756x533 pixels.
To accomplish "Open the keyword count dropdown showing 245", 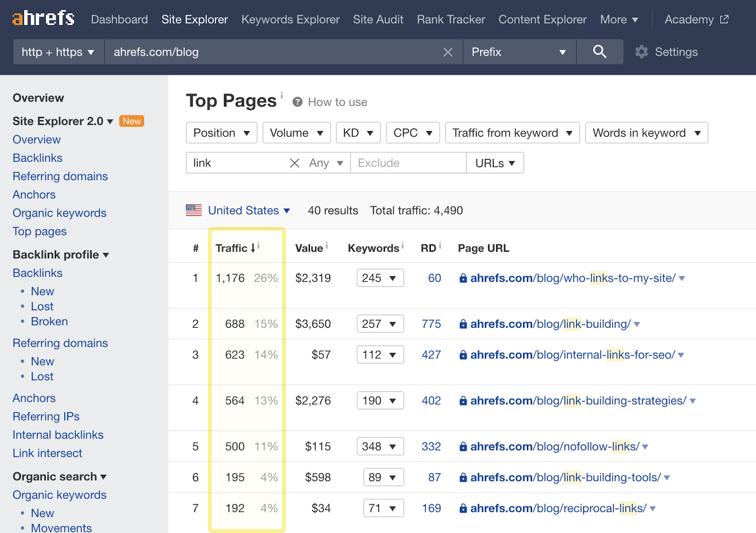I will pyautogui.click(x=380, y=278).
